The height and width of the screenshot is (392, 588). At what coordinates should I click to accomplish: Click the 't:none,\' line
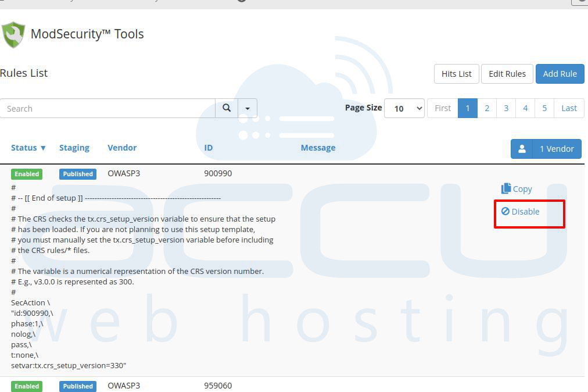point(25,355)
